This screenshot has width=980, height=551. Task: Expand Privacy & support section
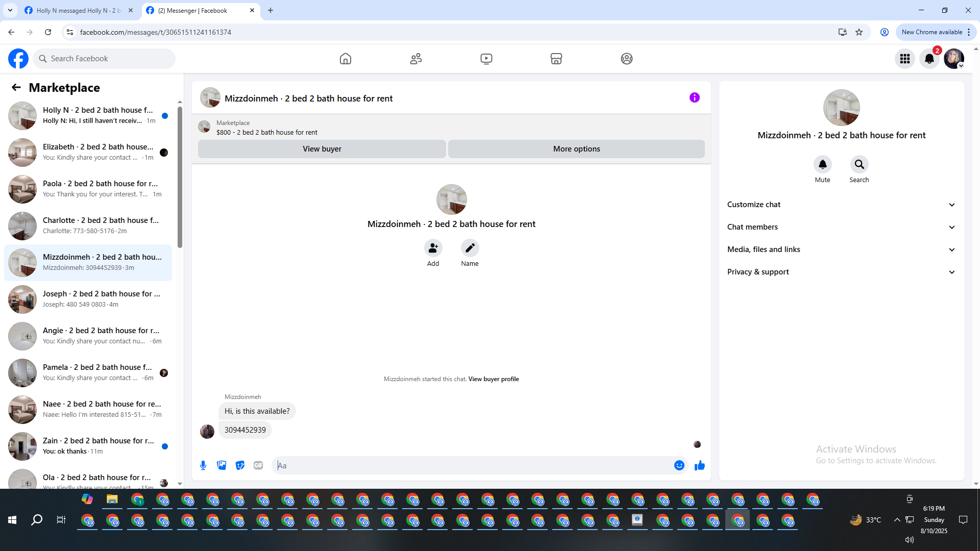(841, 272)
